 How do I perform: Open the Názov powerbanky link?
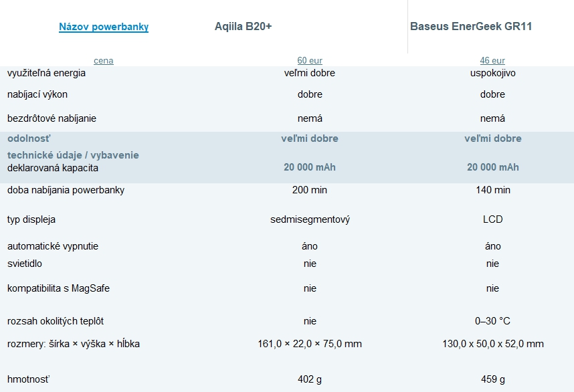(x=104, y=27)
